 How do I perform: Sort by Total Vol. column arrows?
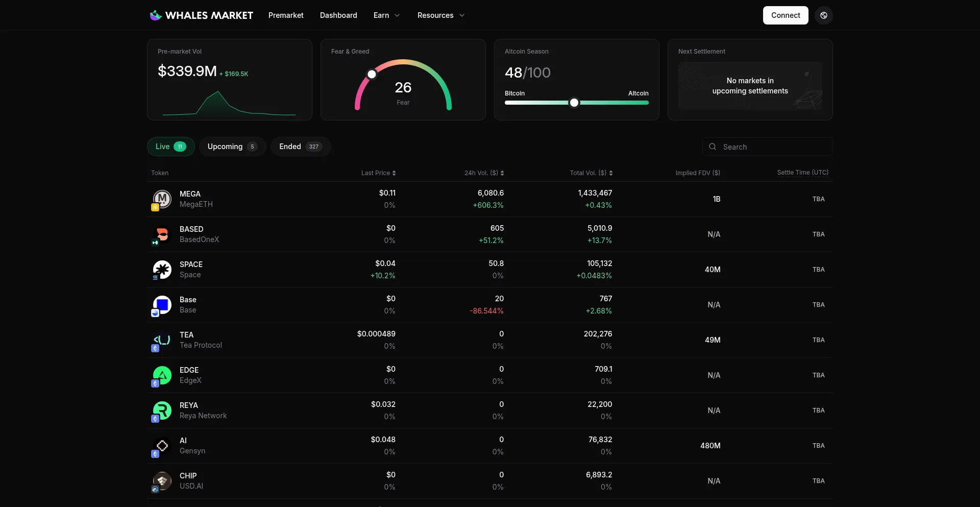(x=611, y=173)
